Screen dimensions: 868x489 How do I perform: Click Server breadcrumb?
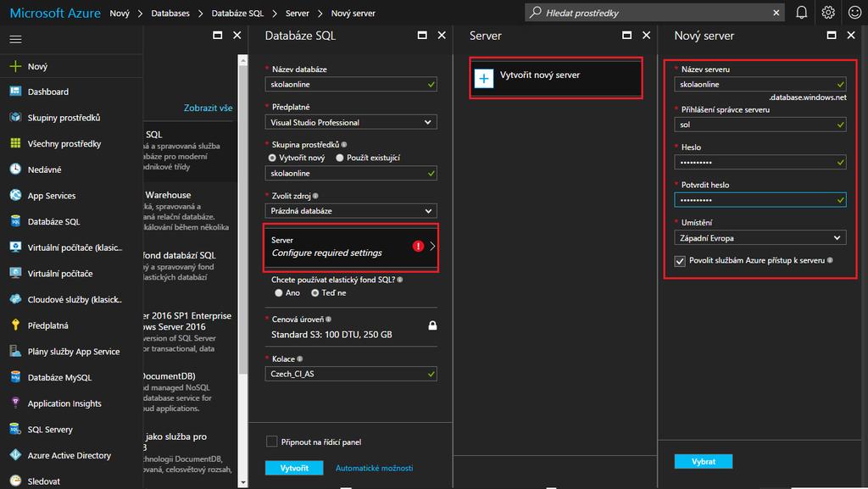tap(298, 13)
